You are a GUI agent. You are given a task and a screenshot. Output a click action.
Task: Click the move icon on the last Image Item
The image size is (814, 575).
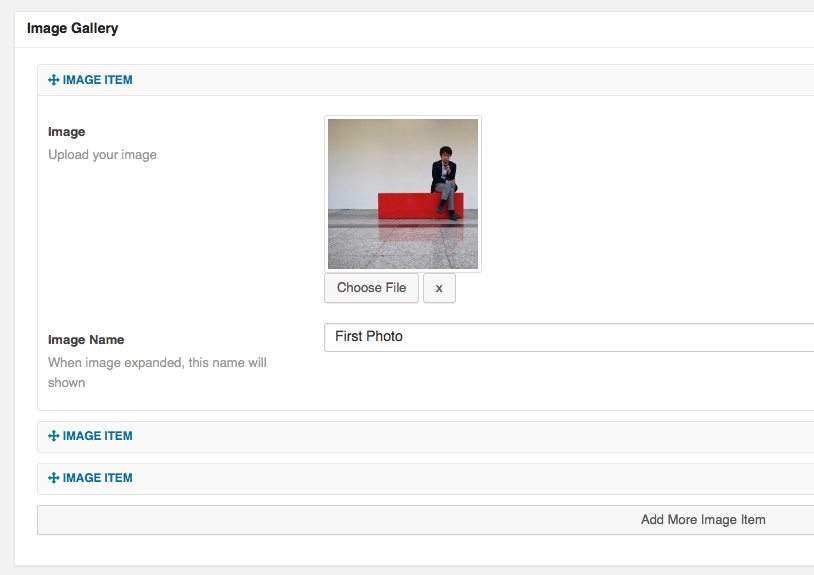tap(54, 478)
